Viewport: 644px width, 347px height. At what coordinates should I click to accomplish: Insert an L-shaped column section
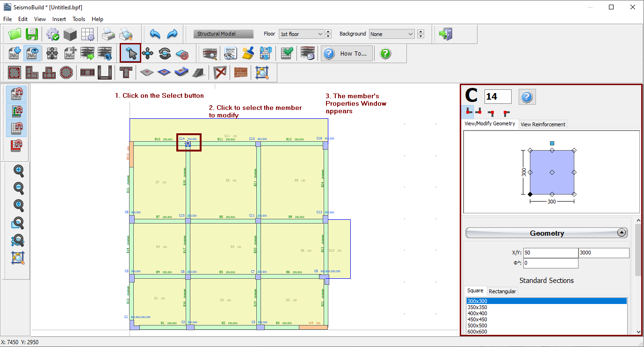point(32,72)
